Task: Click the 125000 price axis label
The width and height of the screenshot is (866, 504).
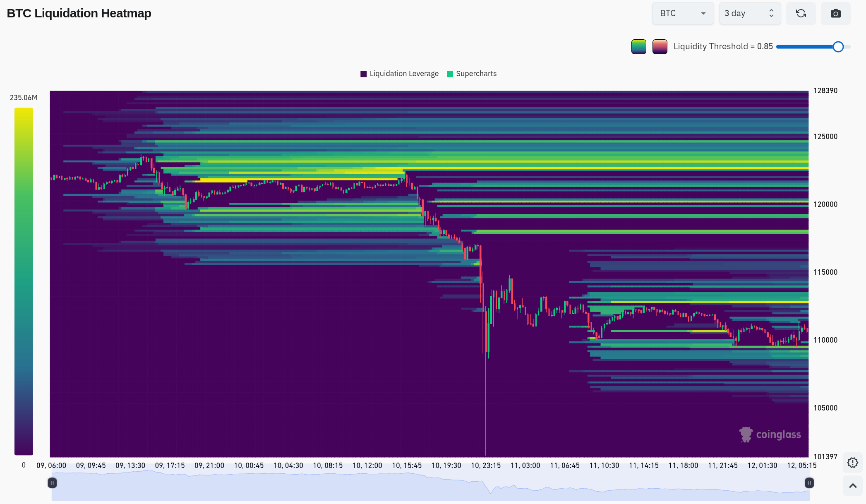Action: coord(825,137)
